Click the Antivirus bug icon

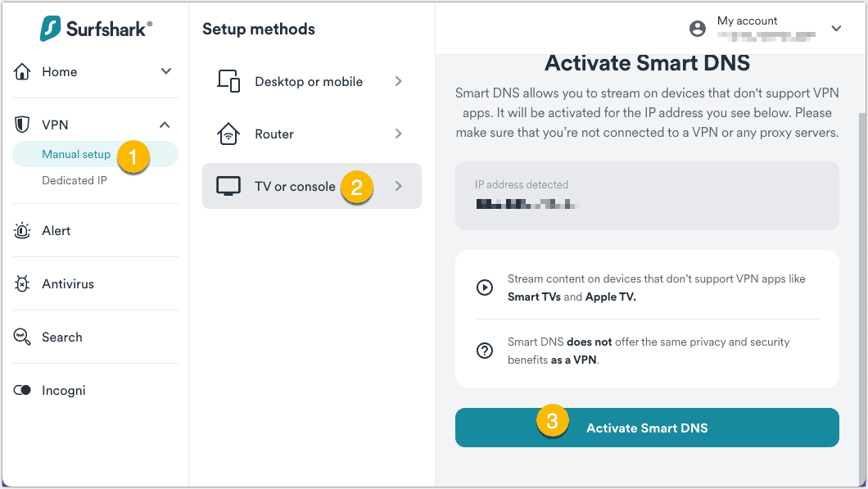point(23,284)
